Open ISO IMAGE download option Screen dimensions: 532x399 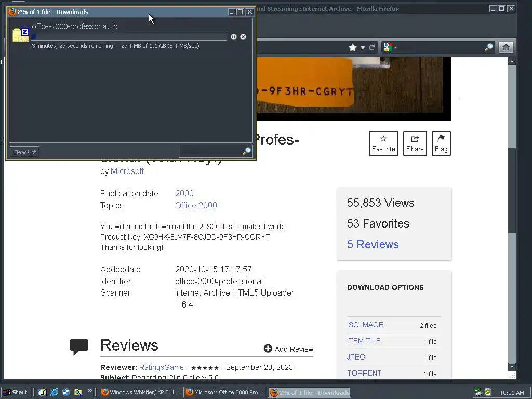pyautogui.click(x=365, y=325)
